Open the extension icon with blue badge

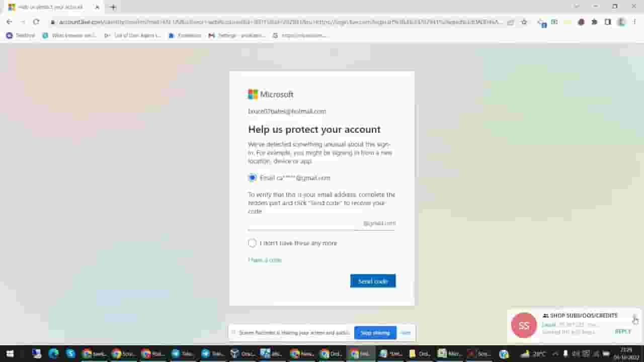541,23
